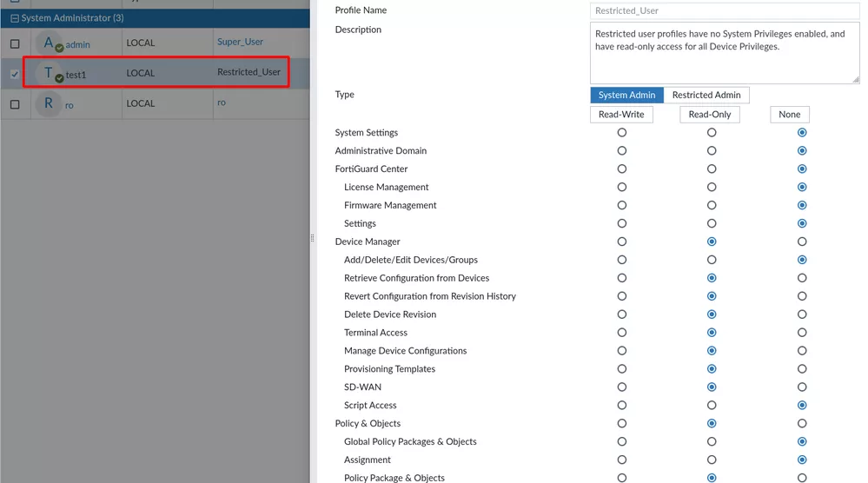Click LOCAL cell in test1 row
Viewport: 868px width, 483px height.
[x=141, y=73]
